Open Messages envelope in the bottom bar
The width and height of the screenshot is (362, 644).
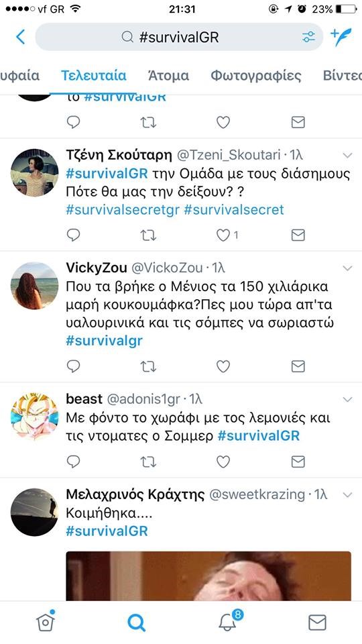317,623
